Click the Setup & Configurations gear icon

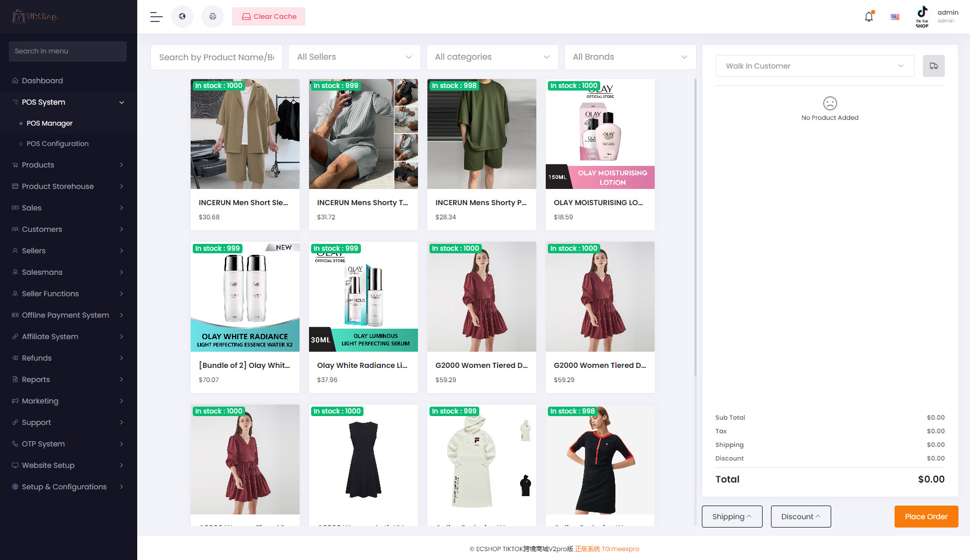[x=15, y=487]
